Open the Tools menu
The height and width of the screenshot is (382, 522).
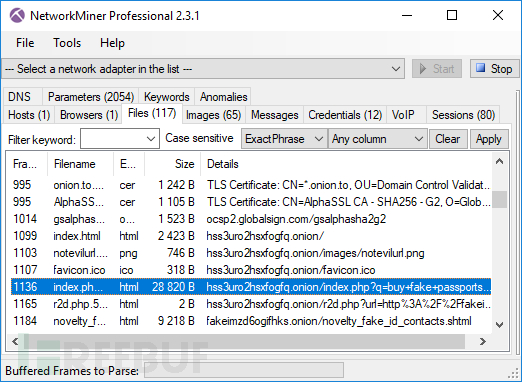[67, 43]
